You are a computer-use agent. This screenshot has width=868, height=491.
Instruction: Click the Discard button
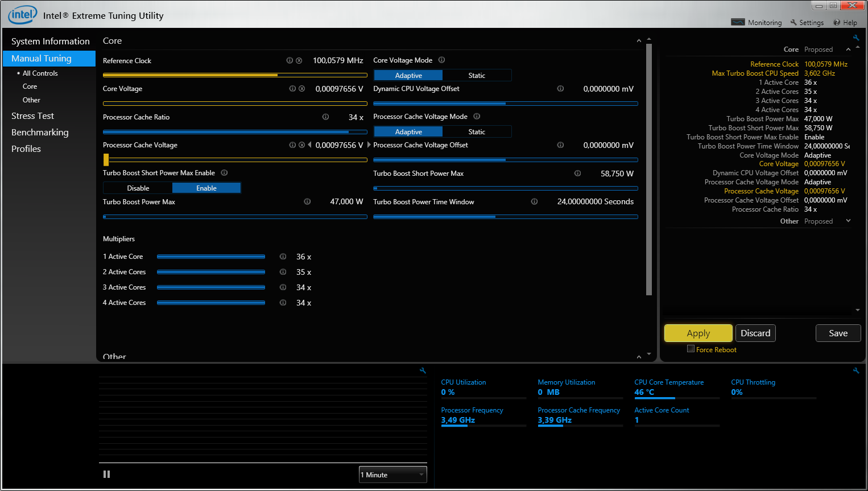(x=755, y=333)
